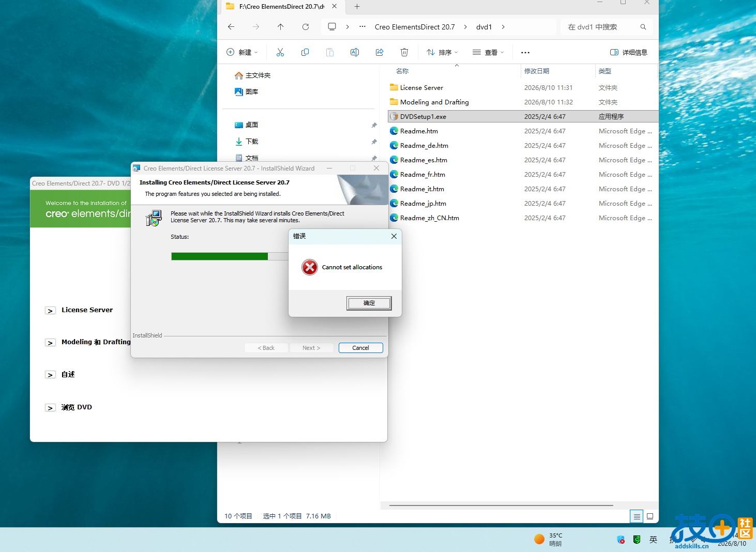The width and height of the screenshot is (756, 552).
Task: Click the Creo ElementsDirect 20.7 breadcrumb
Action: click(x=415, y=27)
